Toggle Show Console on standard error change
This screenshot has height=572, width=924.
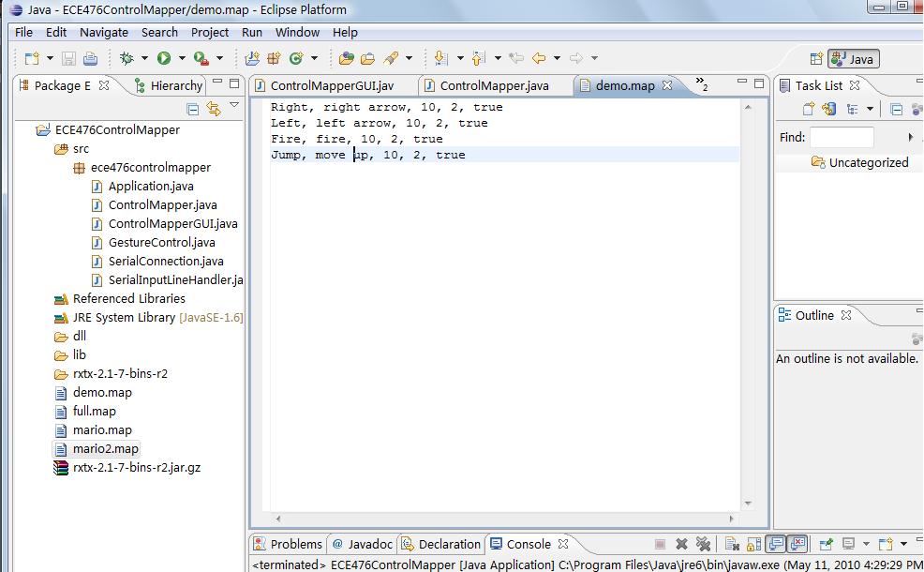[x=797, y=544]
